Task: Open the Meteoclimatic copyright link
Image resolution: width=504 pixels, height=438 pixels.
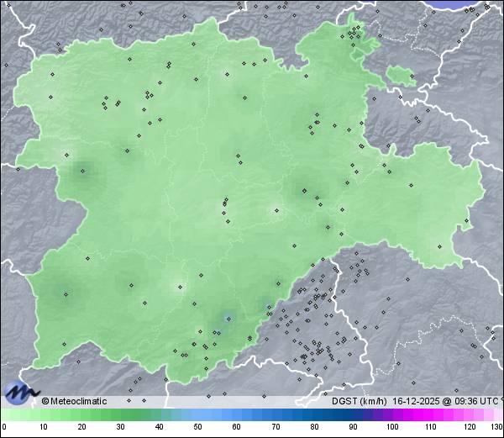Action: pos(77,401)
